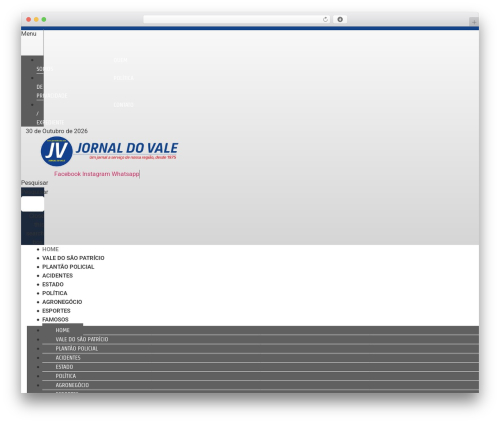Click the green macOS fullscreen window dot
This screenshot has width=500, height=423.
coord(44,20)
